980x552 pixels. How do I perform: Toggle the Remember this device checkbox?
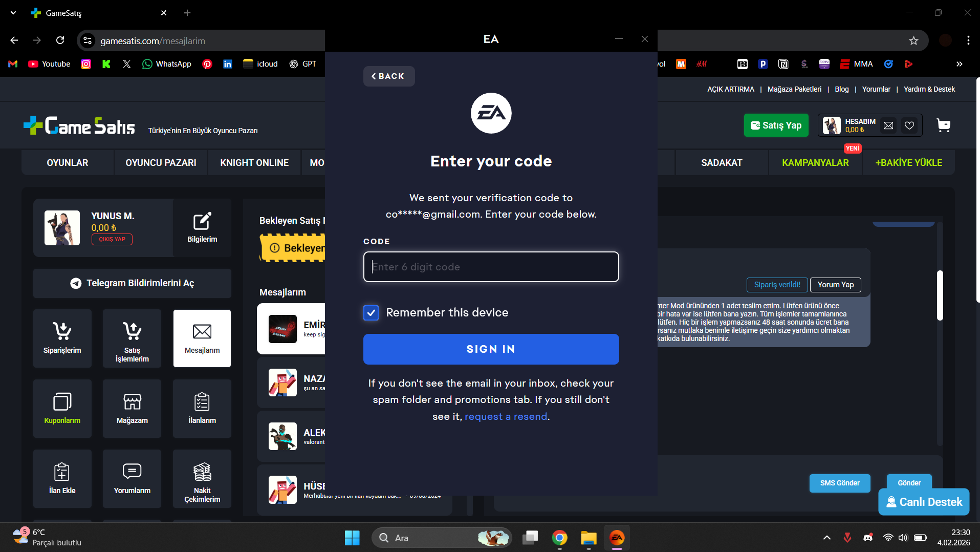[x=371, y=312]
